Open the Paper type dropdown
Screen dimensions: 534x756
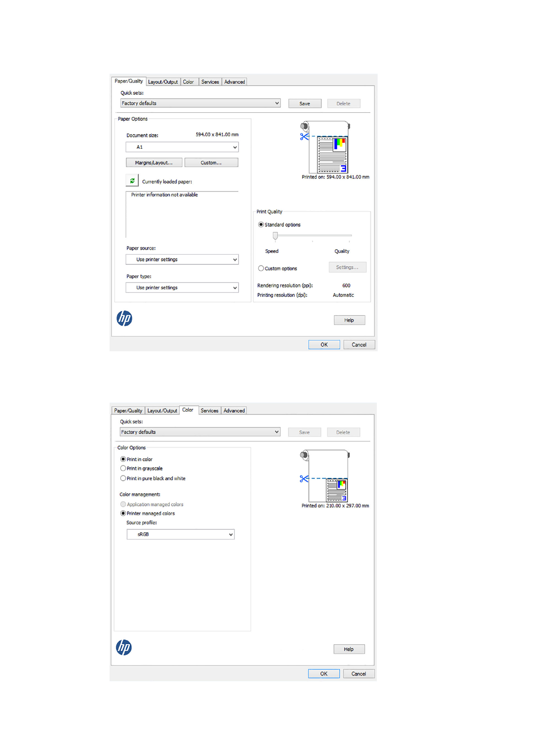182,288
